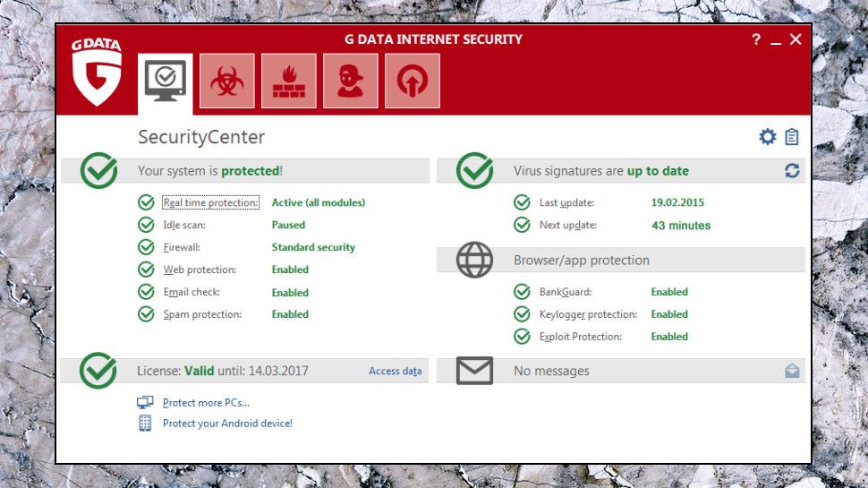Image resolution: width=868 pixels, height=488 pixels.
Task: Click the Protect more PCs link
Action: (x=206, y=403)
